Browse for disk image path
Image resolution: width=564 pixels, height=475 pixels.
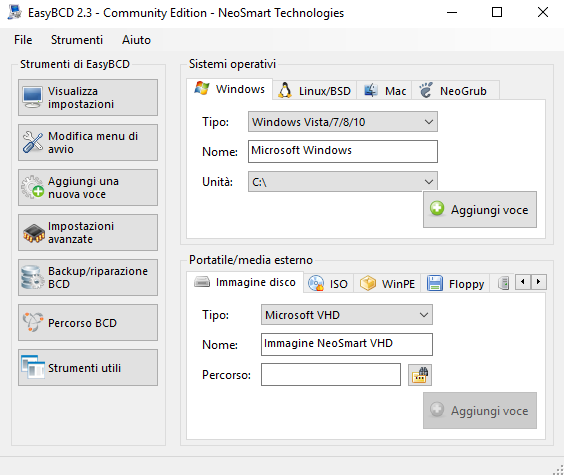(420, 375)
